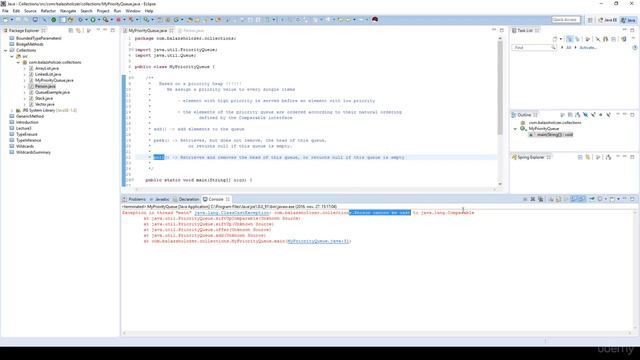Open the Source menu
The height and width of the screenshot is (360, 640).
pos(30,11)
